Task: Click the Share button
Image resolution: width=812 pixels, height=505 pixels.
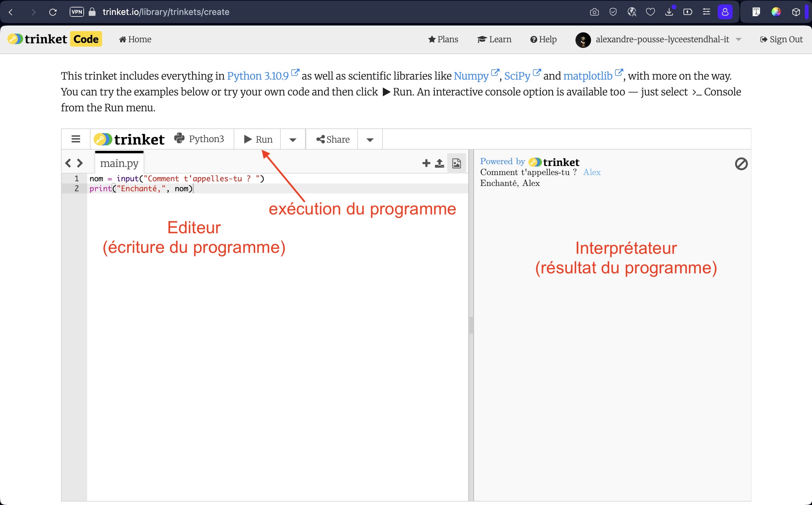Action: coord(332,139)
